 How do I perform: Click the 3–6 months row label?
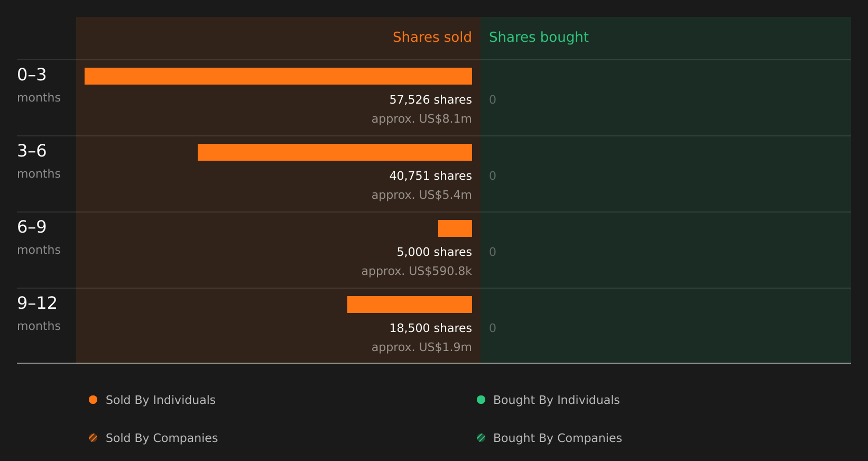pos(39,161)
